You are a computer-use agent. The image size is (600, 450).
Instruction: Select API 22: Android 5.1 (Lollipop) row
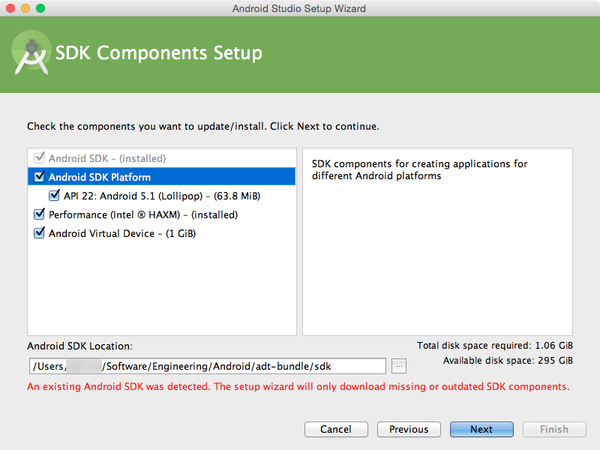point(161,196)
